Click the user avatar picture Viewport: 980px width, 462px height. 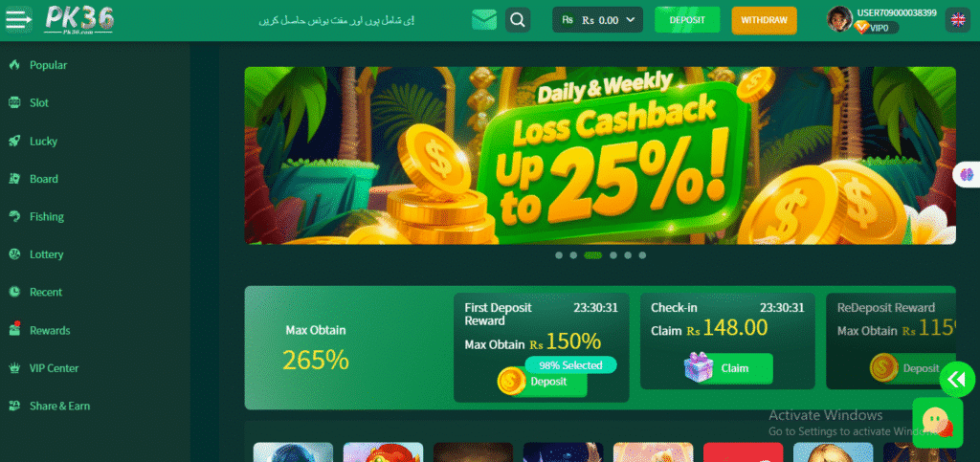point(839,19)
